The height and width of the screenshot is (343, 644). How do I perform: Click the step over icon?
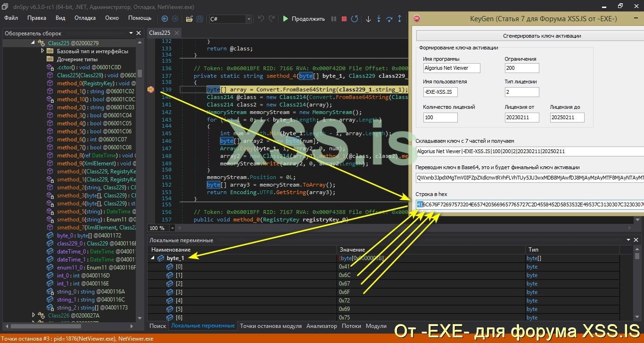click(389, 19)
